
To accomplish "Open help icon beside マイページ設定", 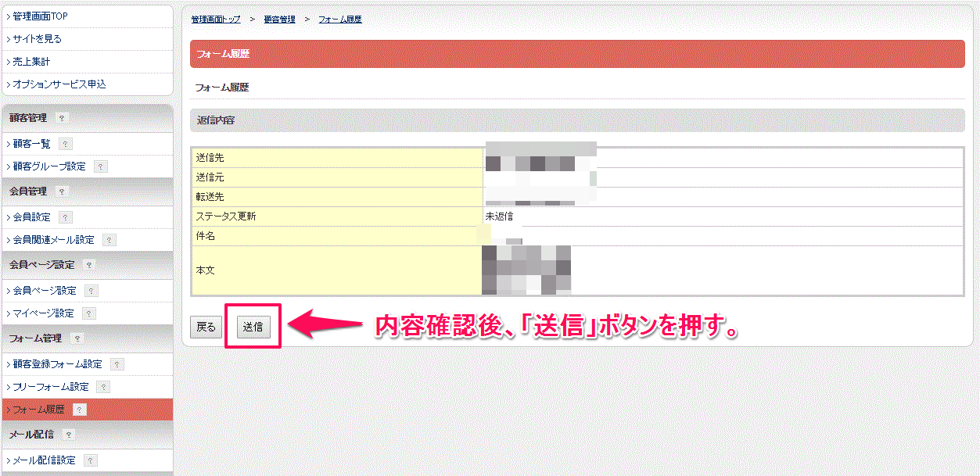I will click(x=89, y=313).
